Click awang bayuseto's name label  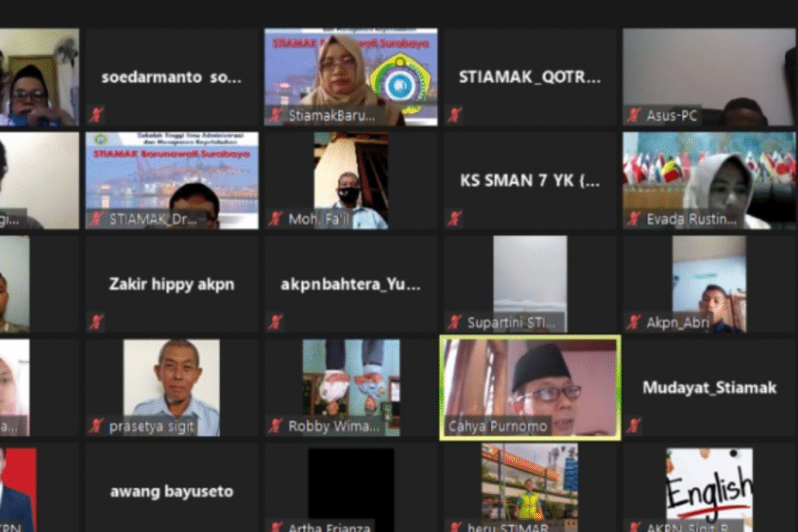tap(174, 491)
